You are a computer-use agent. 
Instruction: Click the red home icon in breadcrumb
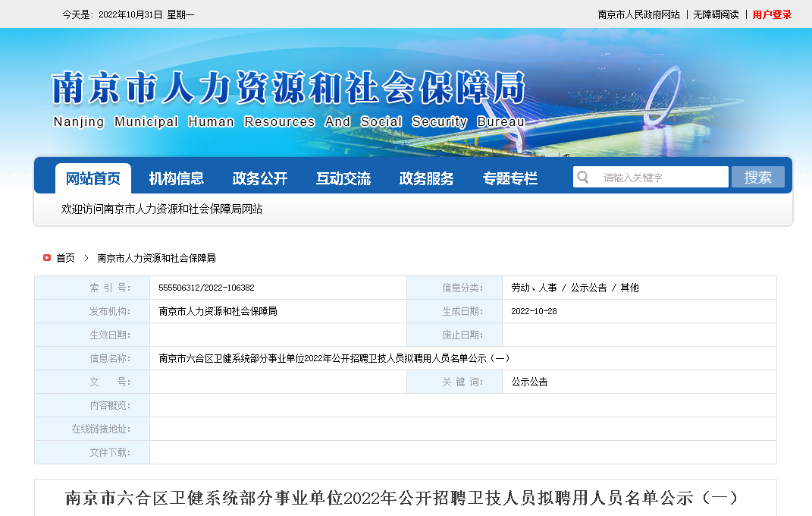click(46, 258)
